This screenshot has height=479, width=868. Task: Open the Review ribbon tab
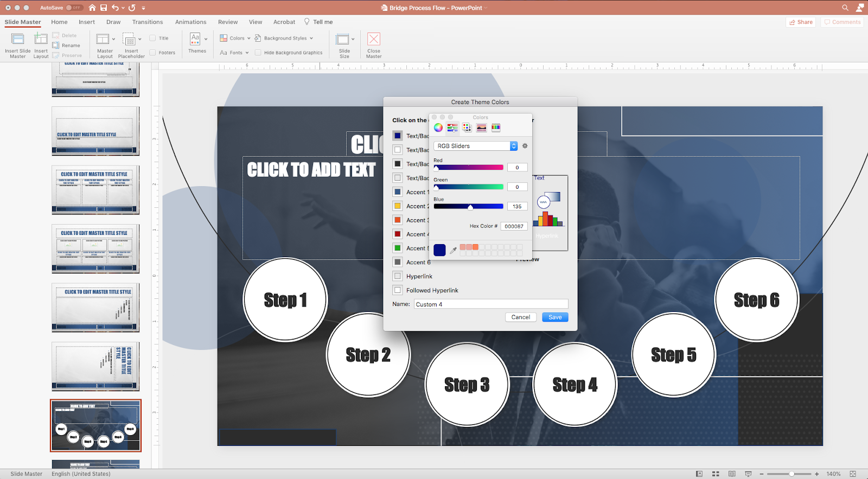click(228, 22)
